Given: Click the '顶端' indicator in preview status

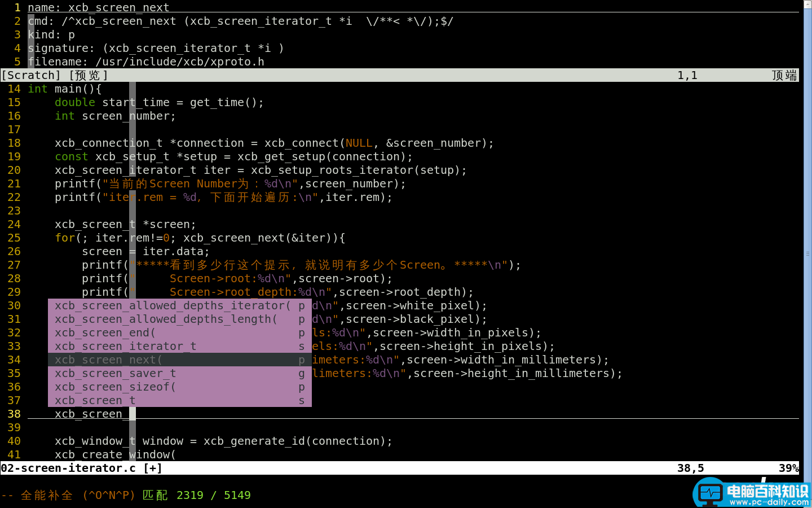Looking at the screenshot, I should click(x=784, y=75).
